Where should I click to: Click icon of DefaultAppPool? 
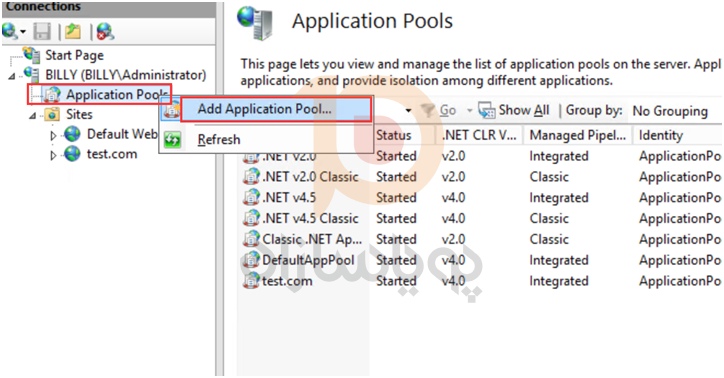click(x=251, y=260)
